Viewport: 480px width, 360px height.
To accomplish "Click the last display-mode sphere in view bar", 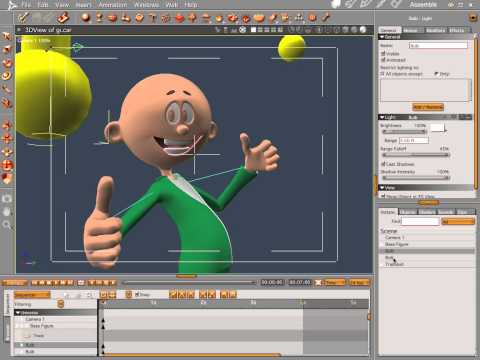I will [x=363, y=30].
